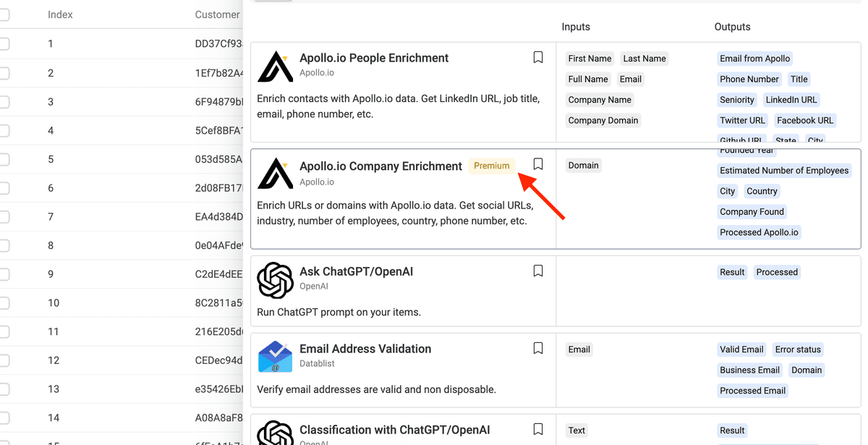The width and height of the screenshot is (868, 445).
Task: Click the Phone Number output tag
Action: click(749, 79)
